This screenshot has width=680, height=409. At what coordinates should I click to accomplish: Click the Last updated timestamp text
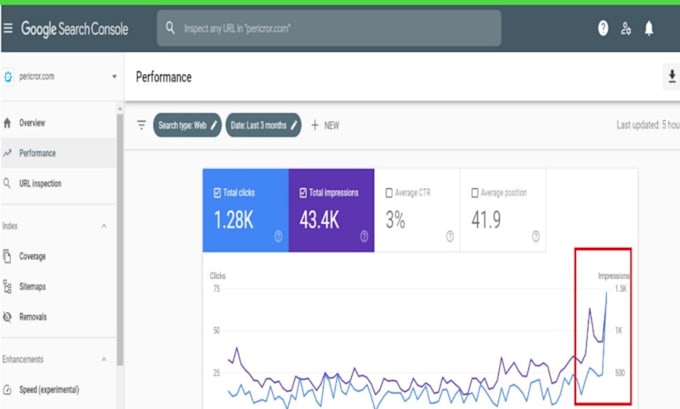[648, 125]
